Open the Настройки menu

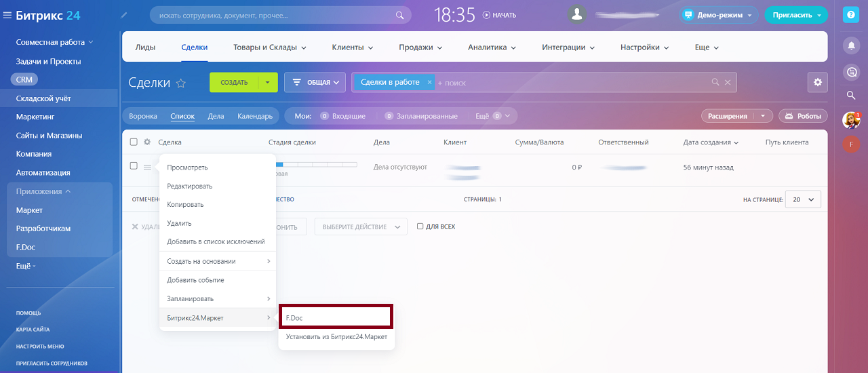[x=644, y=47]
